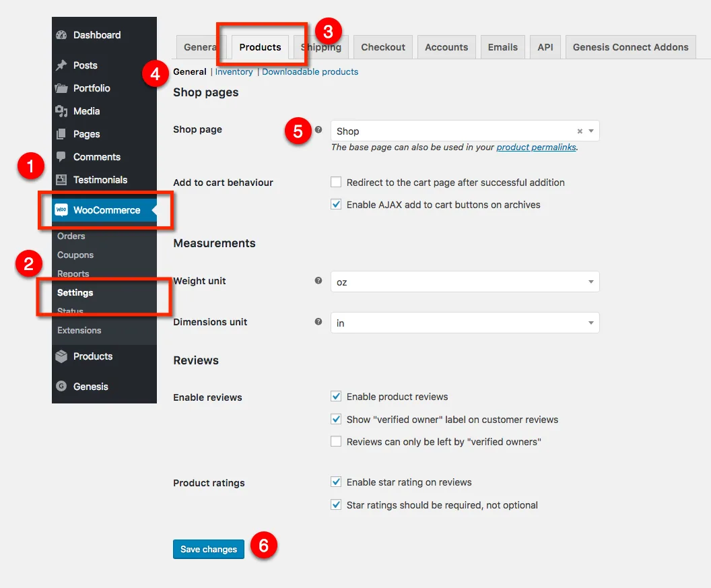
Task: Click the Media icon in sidebar
Action: coord(61,111)
